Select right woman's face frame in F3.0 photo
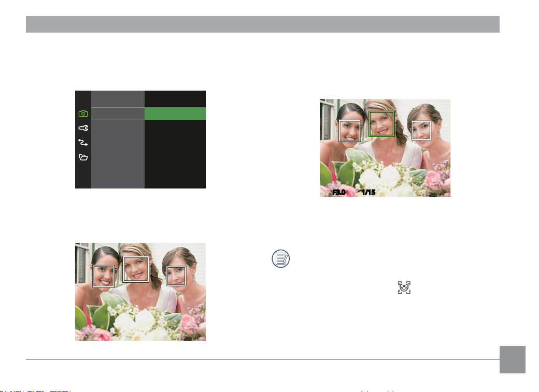The height and width of the screenshot is (392, 539). [421, 130]
